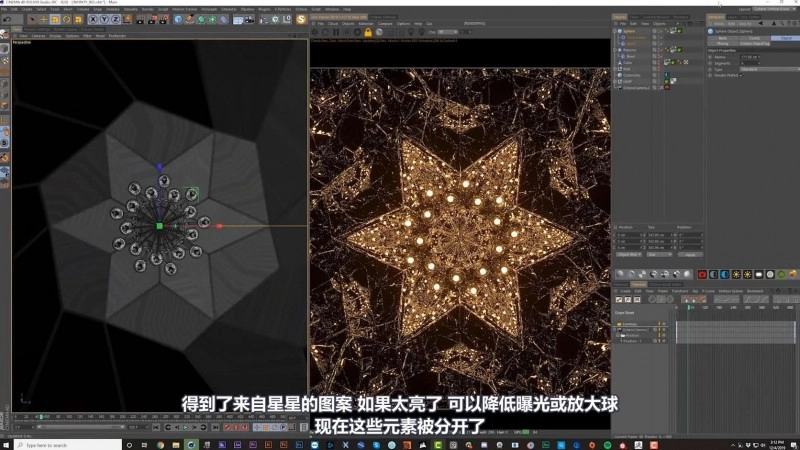
Task: Toggle the Z axis lock
Action: click(117, 19)
